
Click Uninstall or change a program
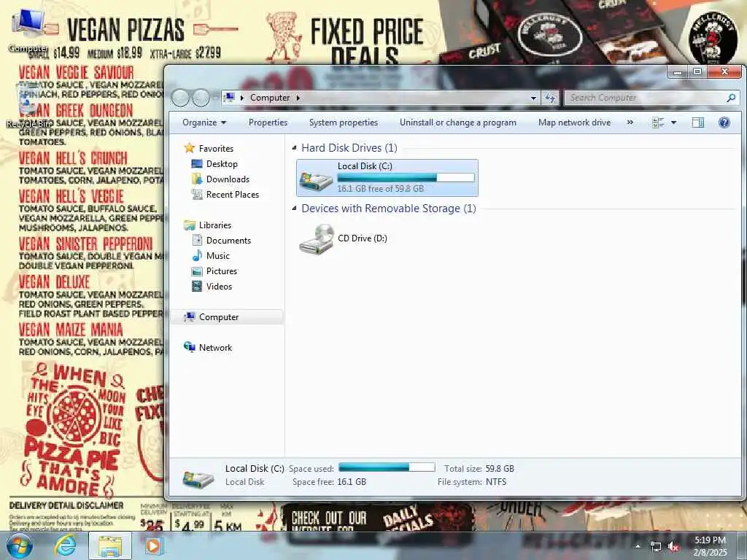click(x=458, y=122)
